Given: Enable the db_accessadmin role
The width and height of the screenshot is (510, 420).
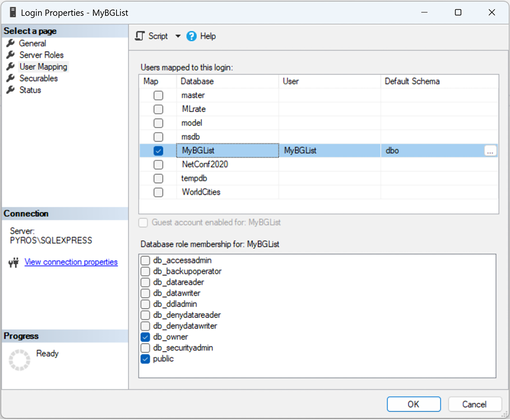Looking at the screenshot, I should pos(145,261).
